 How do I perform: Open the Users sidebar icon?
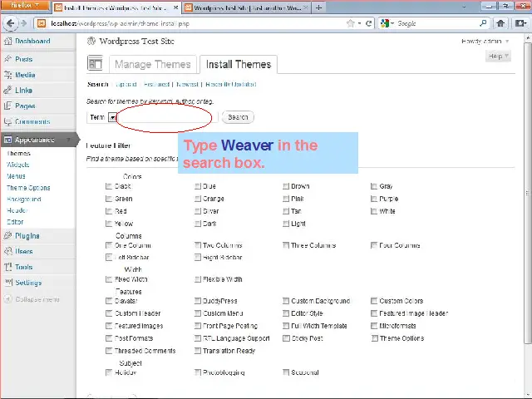click(x=7, y=251)
